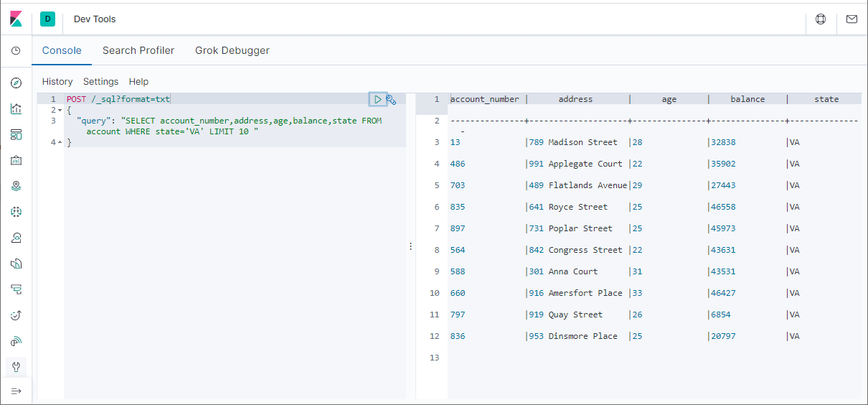Click the Help link in console
Screen dimensions: 868x405
tap(138, 82)
